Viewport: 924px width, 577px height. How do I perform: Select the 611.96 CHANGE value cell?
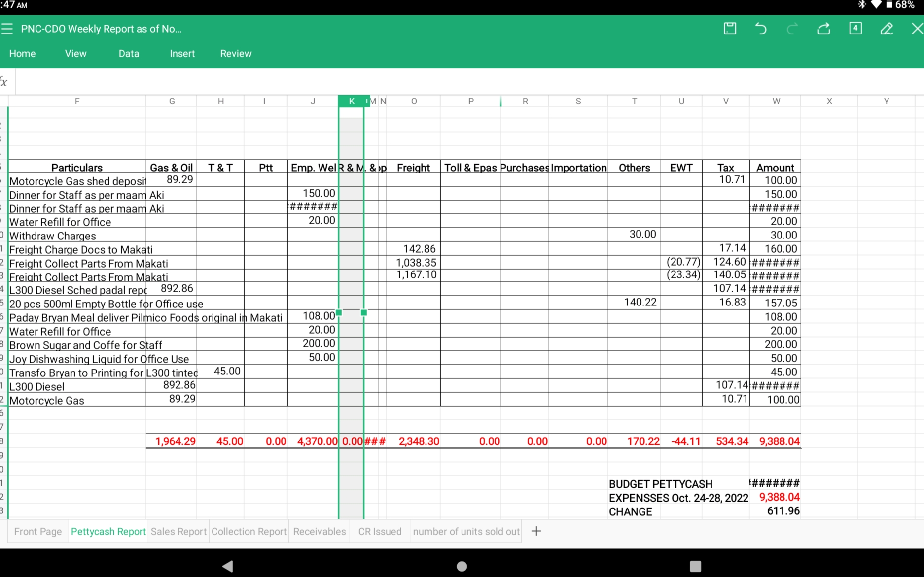pos(775,511)
